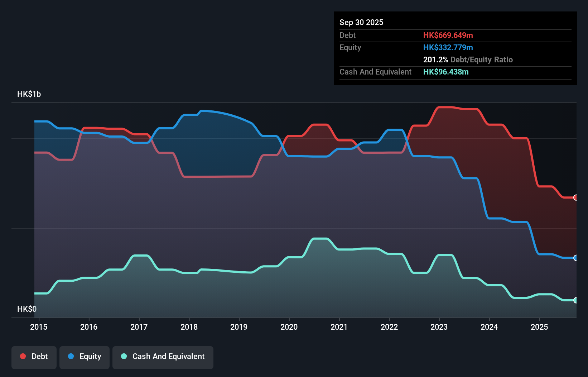Select the 2020 year label on axis
This screenshot has width=588, height=377.
289,327
